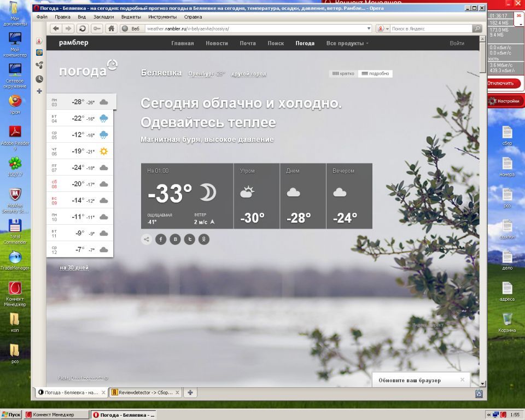This screenshot has height=420, width=525.
Task: Share forecast via Odnoklassniki icon
Action: click(203, 239)
